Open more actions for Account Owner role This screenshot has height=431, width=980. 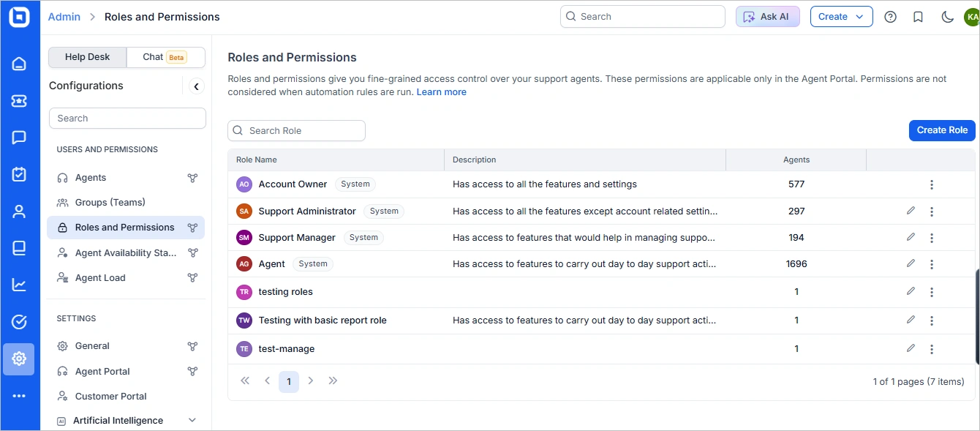(932, 184)
